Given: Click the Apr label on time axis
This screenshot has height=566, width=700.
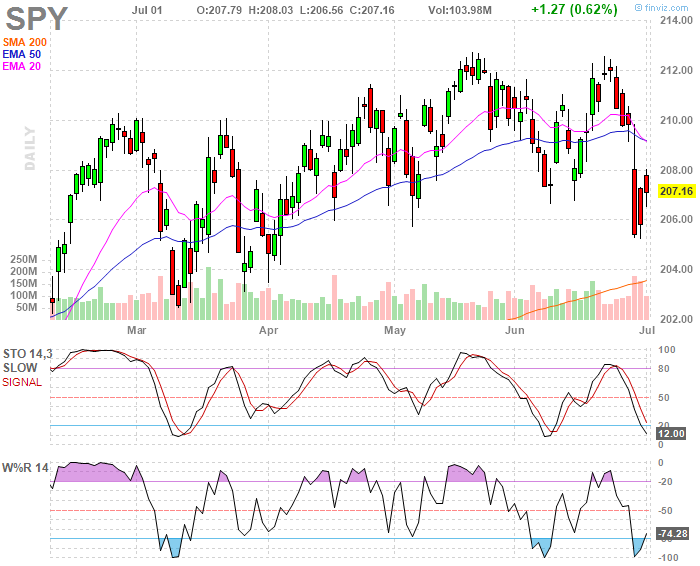Looking at the screenshot, I should [x=269, y=330].
